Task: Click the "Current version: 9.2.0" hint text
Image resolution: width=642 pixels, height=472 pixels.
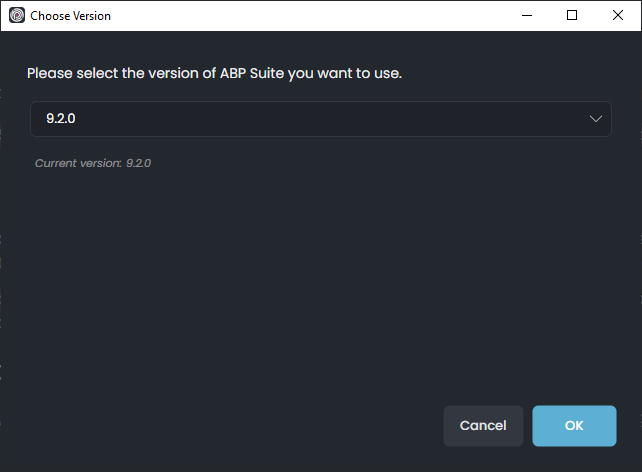Action: (x=93, y=162)
